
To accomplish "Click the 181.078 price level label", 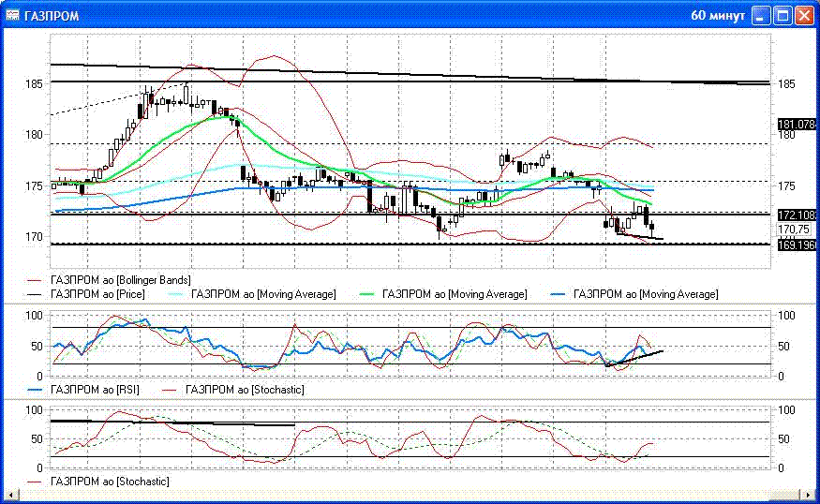I will 797,125.
